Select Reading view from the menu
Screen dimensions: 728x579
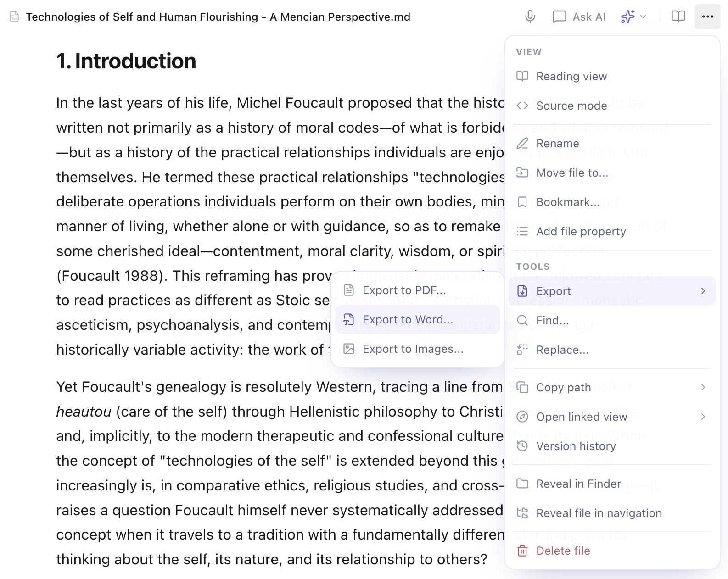pyautogui.click(x=612, y=77)
